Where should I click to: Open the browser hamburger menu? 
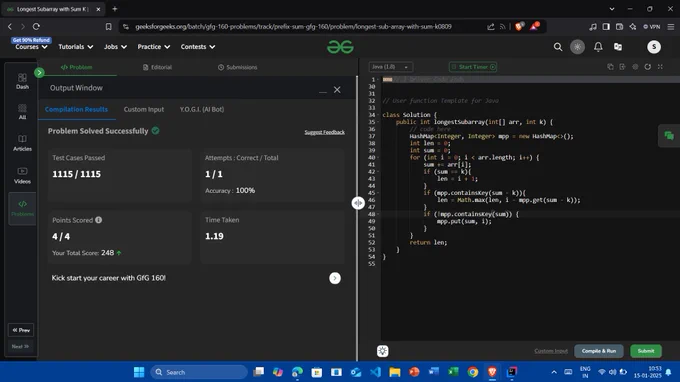[x=670, y=26]
